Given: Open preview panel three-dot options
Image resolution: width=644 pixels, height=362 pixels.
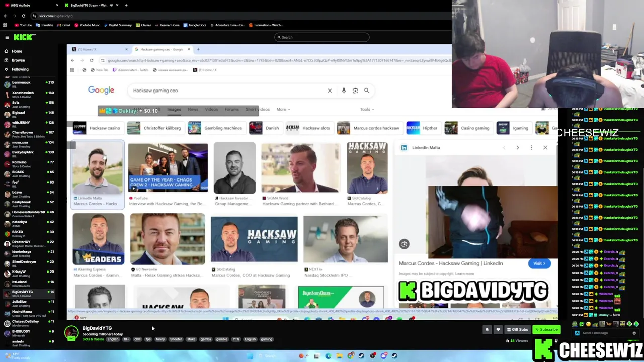Looking at the screenshot, I should pos(531,147).
